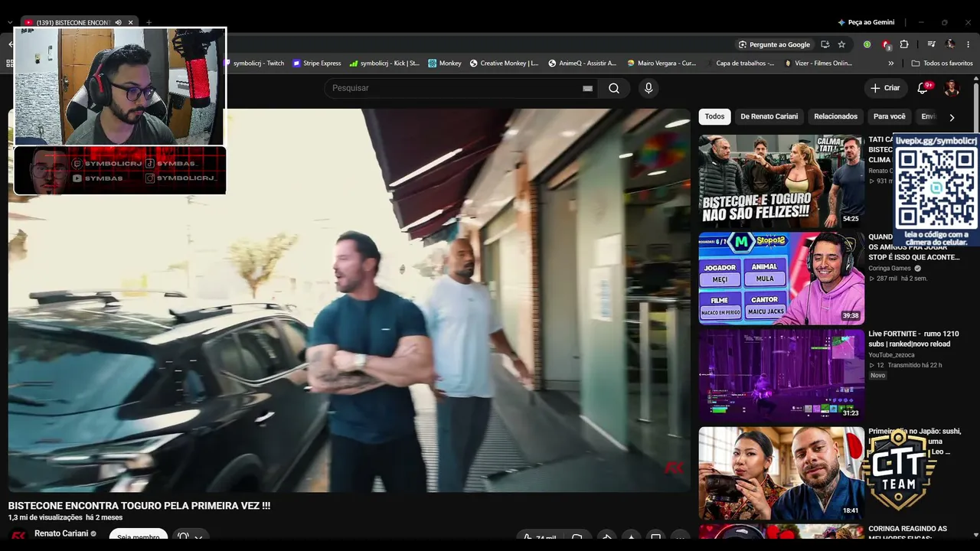Click the main video player
980x551 pixels.
click(349, 300)
